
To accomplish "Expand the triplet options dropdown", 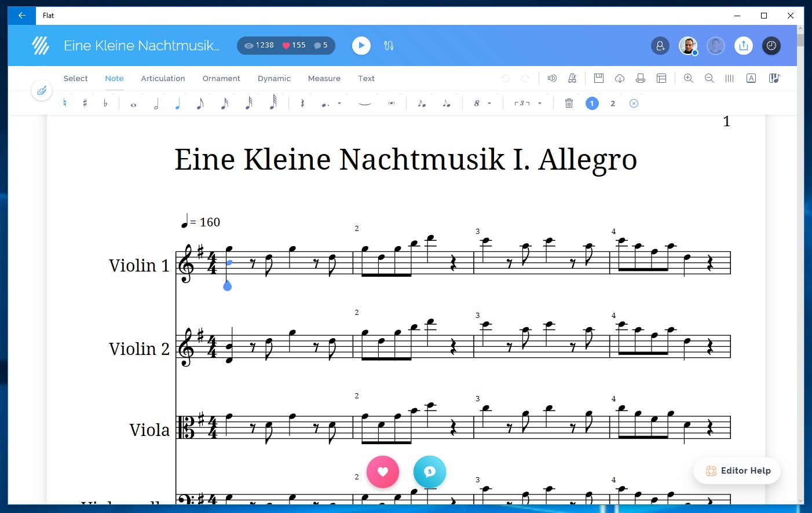I will tap(539, 103).
